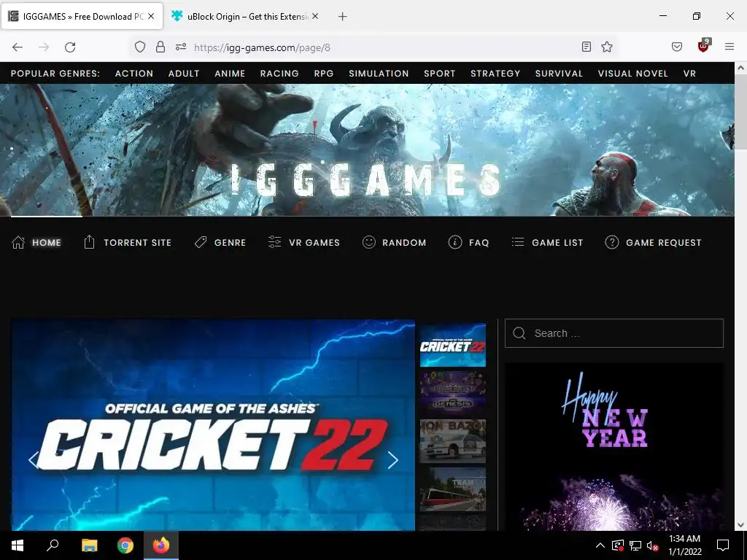Image resolution: width=747 pixels, height=560 pixels.
Task: Show hidden system tray icons
Action: pyautogui.click(x=600, y=545)
